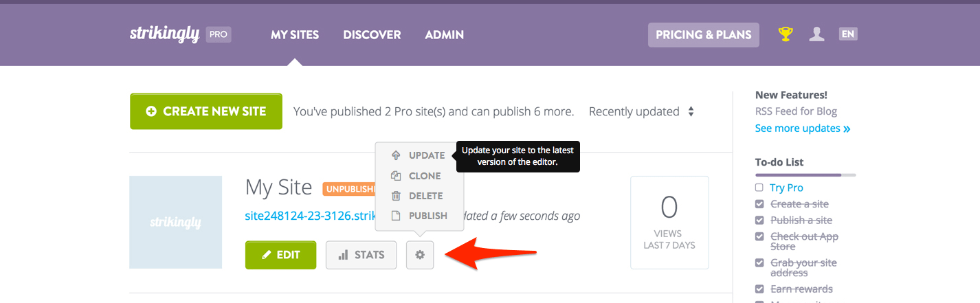Select Publish in the site popup menu
The height and width of the screenshot is (303, 980).
(419, 216)
